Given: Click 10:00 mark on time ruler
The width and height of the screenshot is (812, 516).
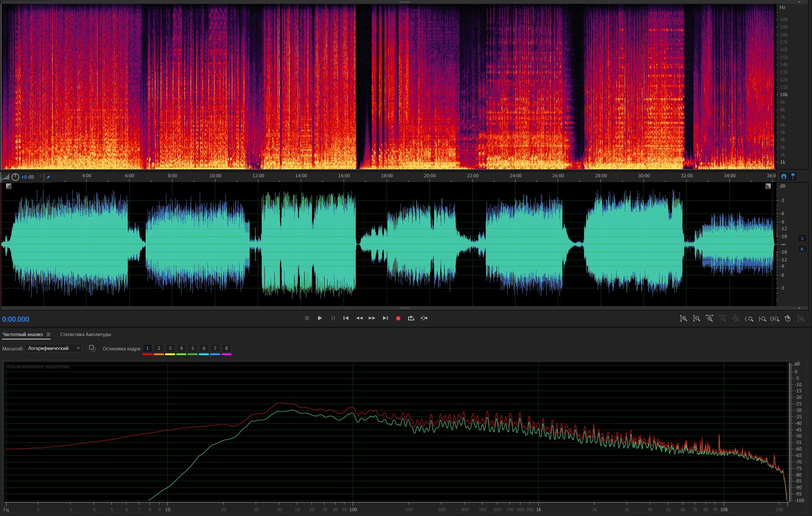Looking at the screenshot, I should pyautogui.click(x=215, y=176).
